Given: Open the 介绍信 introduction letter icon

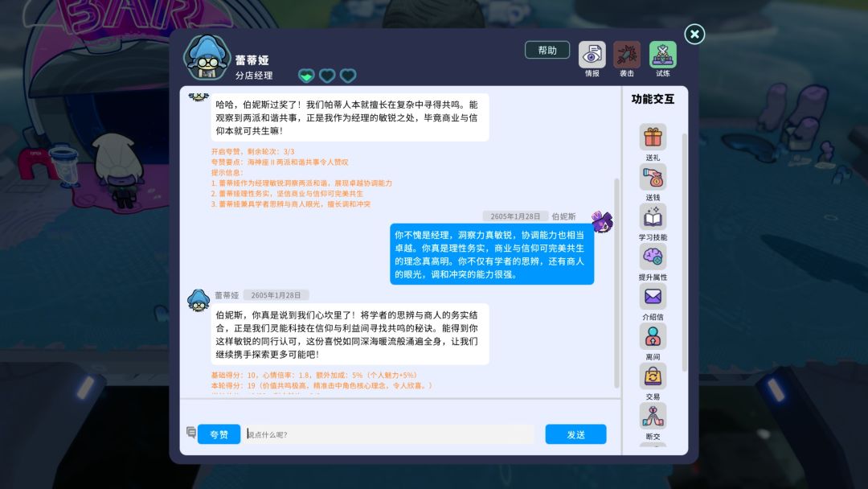Looking at the screenshot, I should coord(653,296).
